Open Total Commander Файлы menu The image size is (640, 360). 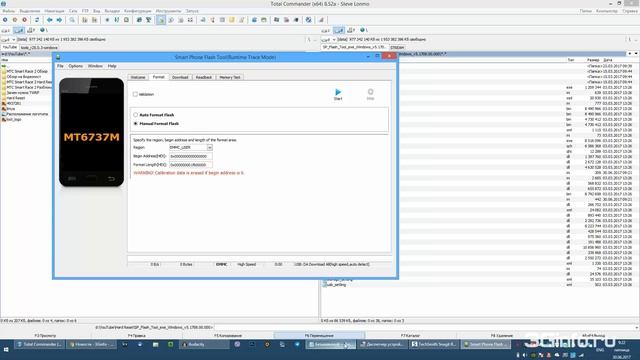click(x=9, y=11)
